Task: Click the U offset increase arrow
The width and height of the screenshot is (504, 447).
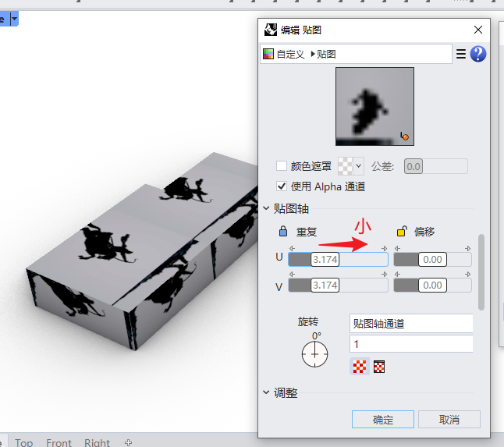Action: coord(468,248)
